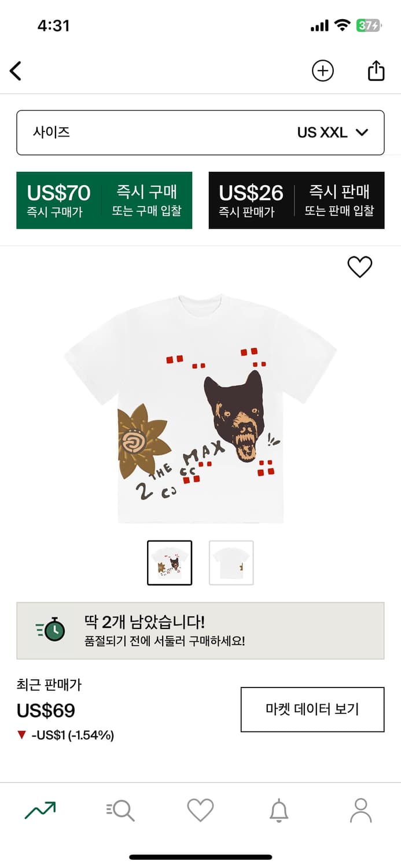Image resolution: width=401 pixels, height=868 pixels.
Task: Tap the battery indicator in status bar
Action: pos(368,25)
